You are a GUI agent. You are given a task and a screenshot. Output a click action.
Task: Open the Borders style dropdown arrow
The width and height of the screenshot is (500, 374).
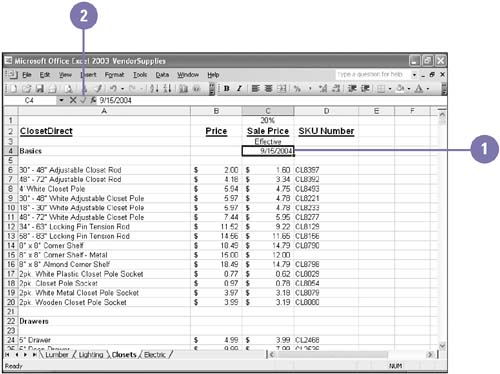[390, 89]
